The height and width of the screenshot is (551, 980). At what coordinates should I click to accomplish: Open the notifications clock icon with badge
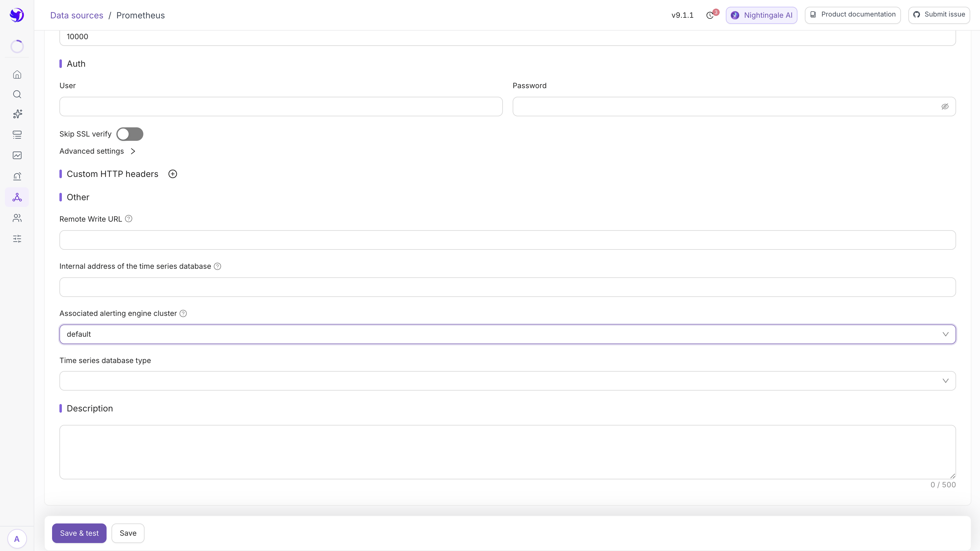point(710,15)
